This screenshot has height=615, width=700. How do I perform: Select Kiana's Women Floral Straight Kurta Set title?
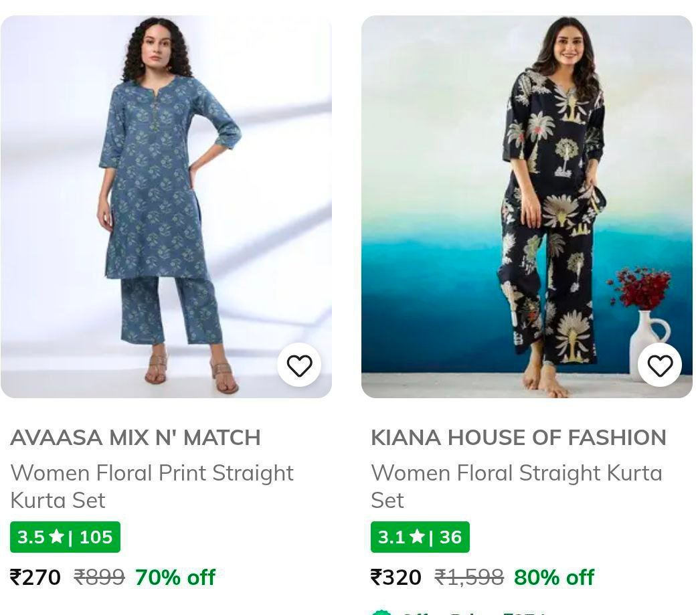[516, 487]
